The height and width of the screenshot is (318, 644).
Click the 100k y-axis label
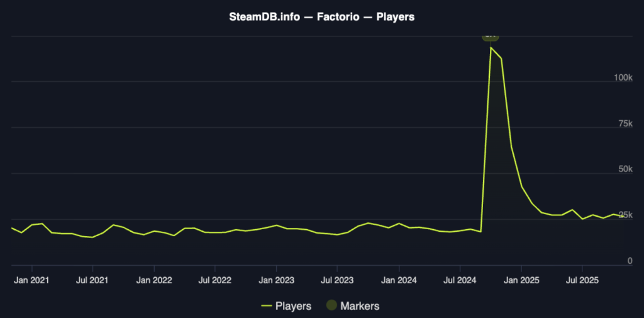(623, 77)
